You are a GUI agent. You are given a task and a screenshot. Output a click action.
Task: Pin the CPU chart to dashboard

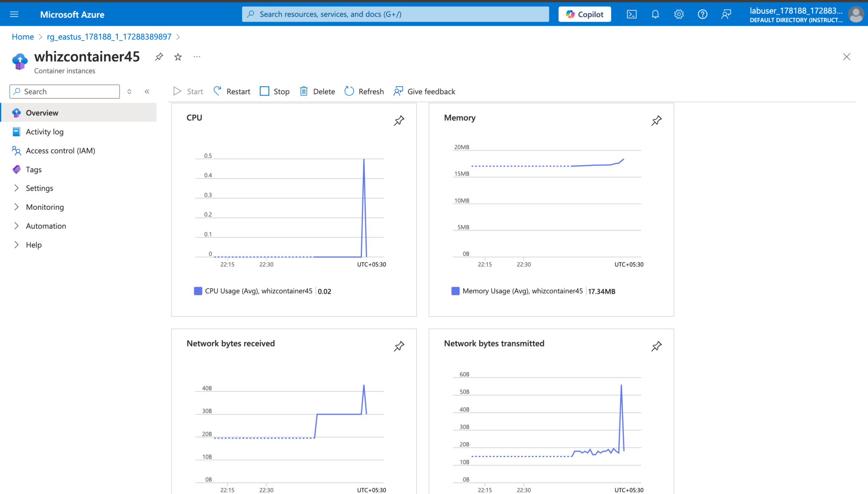click(399, 120)
